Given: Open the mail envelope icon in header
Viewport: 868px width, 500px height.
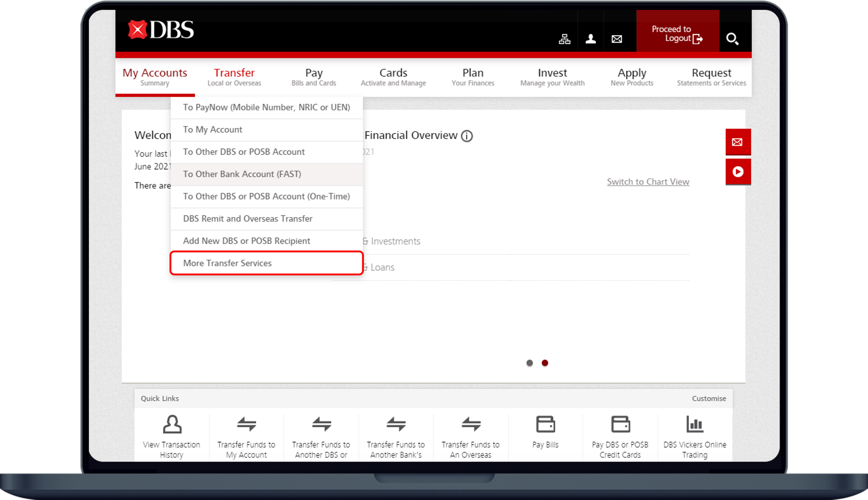Looking at the screenshot, I should click(617, 39).
